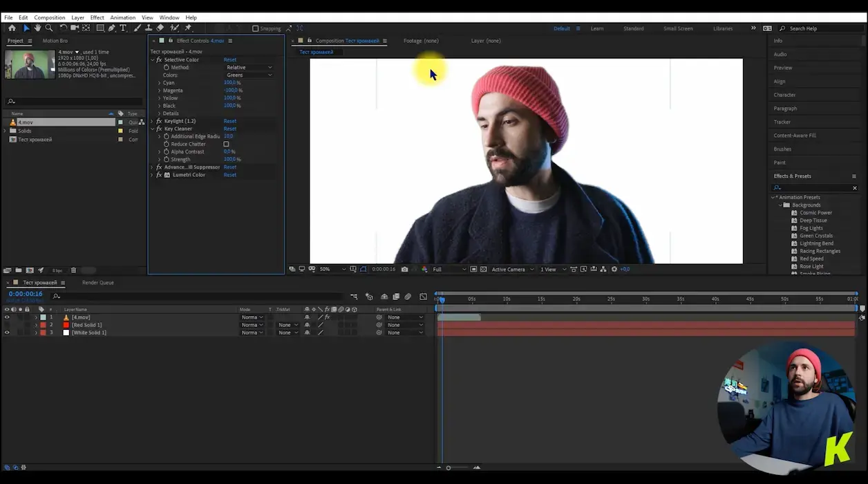Click the workspace overflow chevrons icon
868x484 pixels.
tap(753, 28)
